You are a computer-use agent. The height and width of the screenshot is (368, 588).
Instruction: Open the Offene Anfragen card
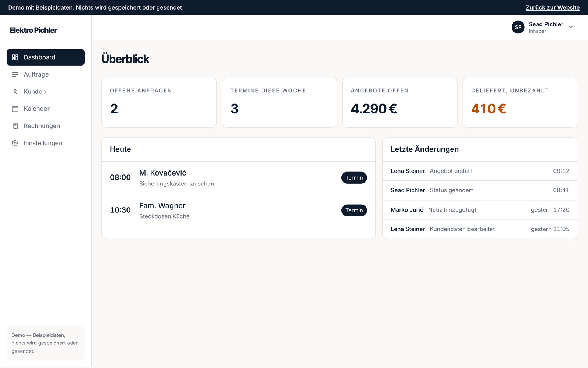tap(159, 103)
